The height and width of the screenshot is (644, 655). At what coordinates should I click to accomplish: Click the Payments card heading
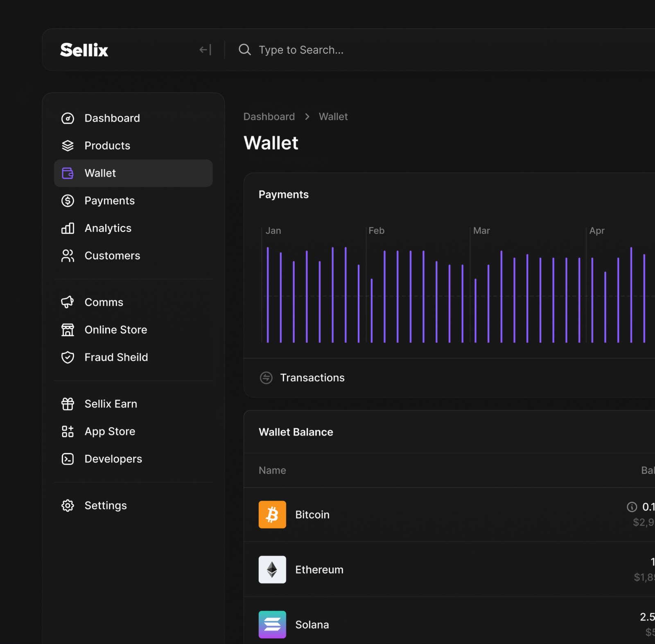(283, 195)
